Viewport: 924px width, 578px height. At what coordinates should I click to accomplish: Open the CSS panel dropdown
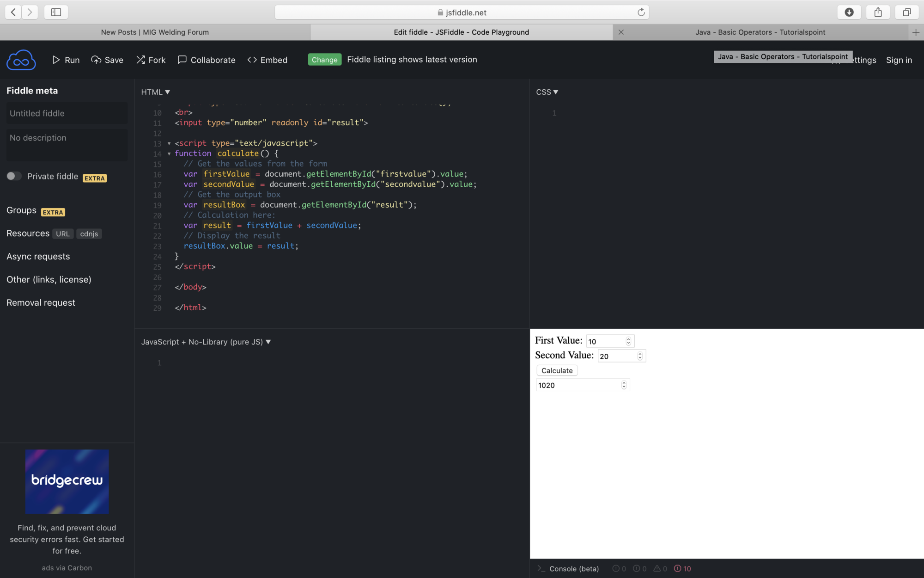(x=547, y=92)
